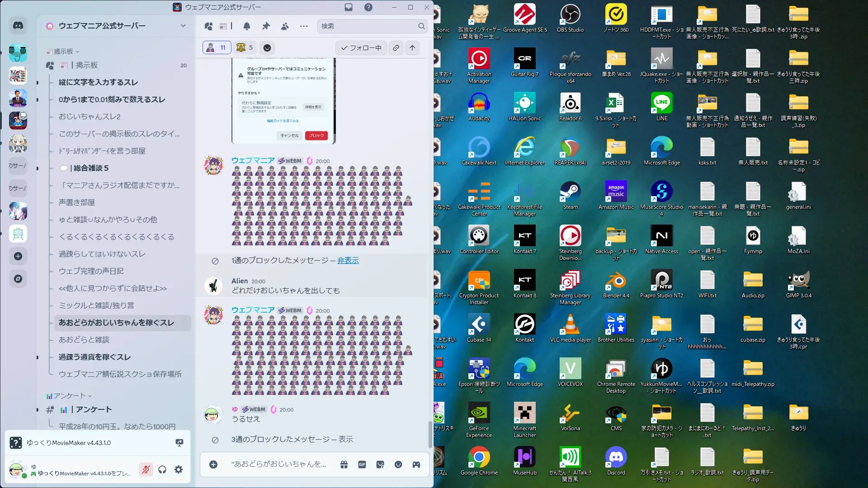
Task: Show member list icon in header
Action: (285, 26)
